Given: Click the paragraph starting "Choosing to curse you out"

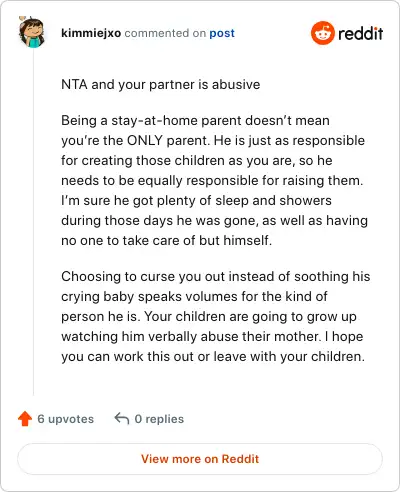Looking at the screenshot, I should 216,316.
